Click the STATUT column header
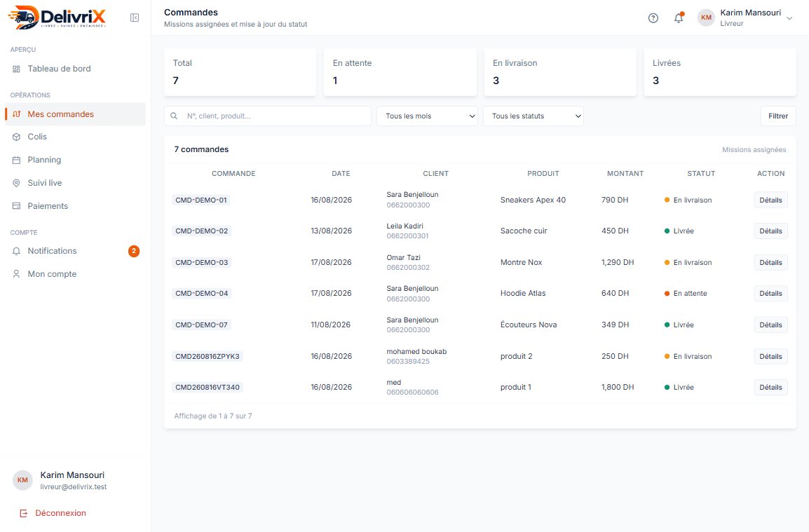Screen dimensions: 809x532 [x=701, y=174]
